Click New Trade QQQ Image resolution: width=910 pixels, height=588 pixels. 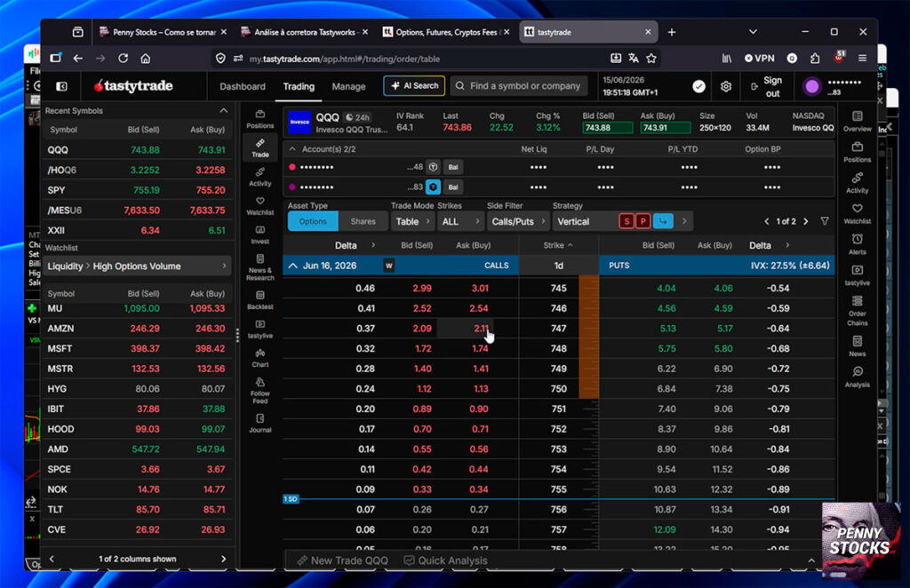(x=342, y=560)
